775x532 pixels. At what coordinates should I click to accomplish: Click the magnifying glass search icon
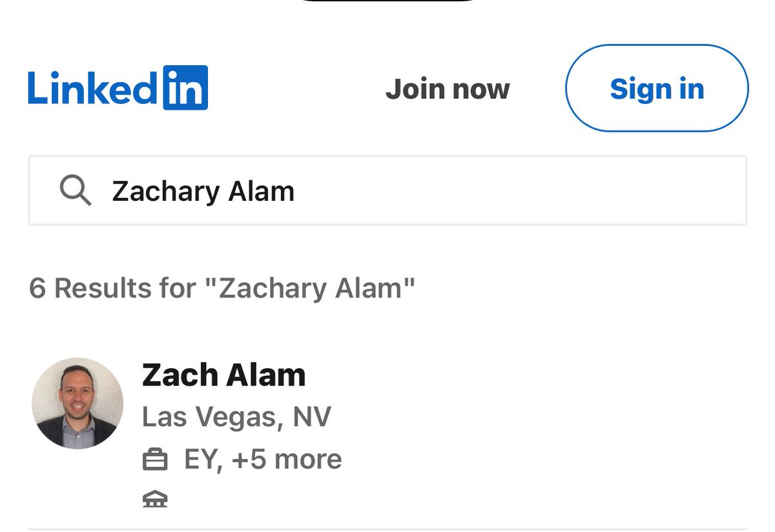[75, 191]
